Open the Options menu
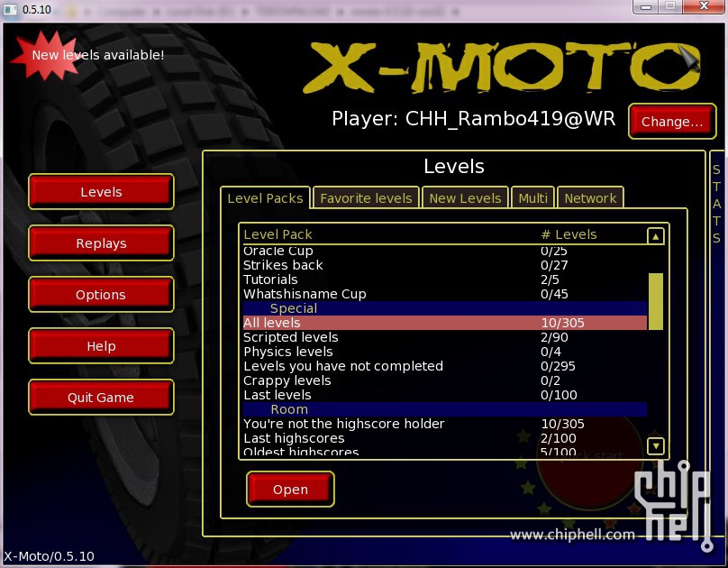 (101, 295)
